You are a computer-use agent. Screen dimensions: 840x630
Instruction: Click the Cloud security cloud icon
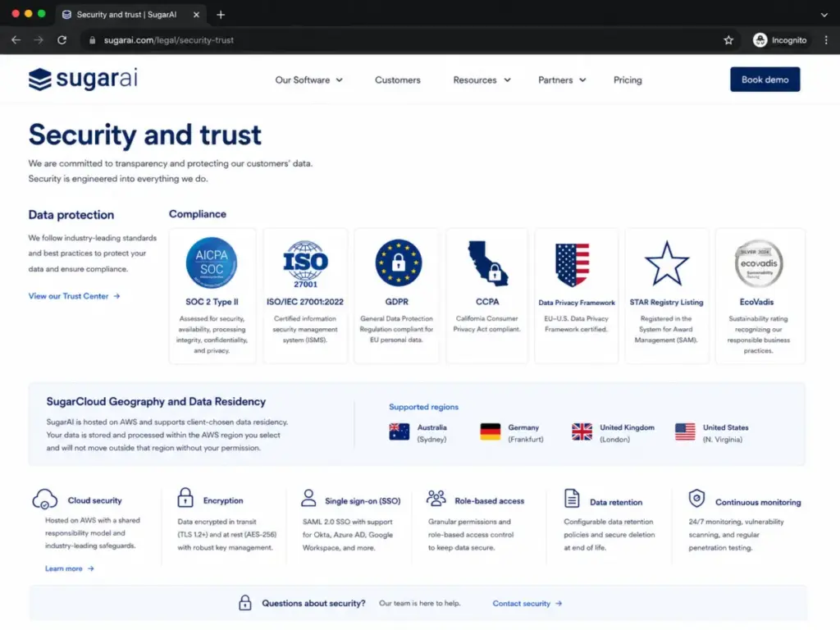(45, 499)
